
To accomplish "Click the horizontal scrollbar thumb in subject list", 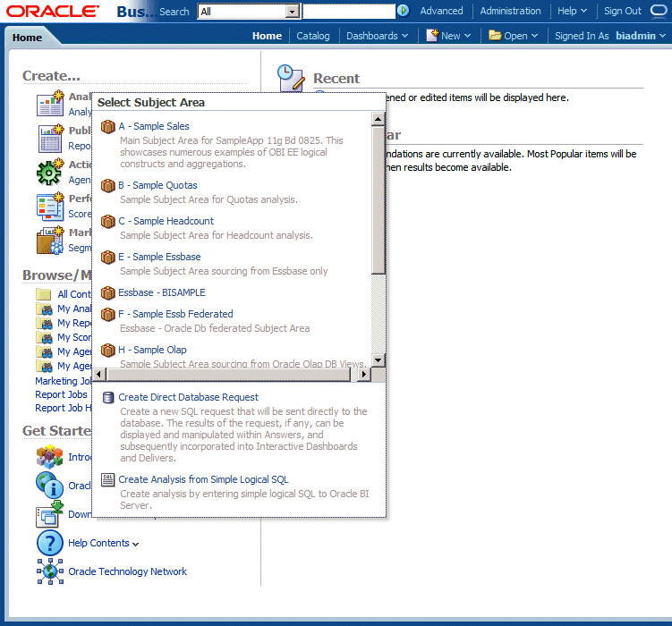I will point(228,374).
